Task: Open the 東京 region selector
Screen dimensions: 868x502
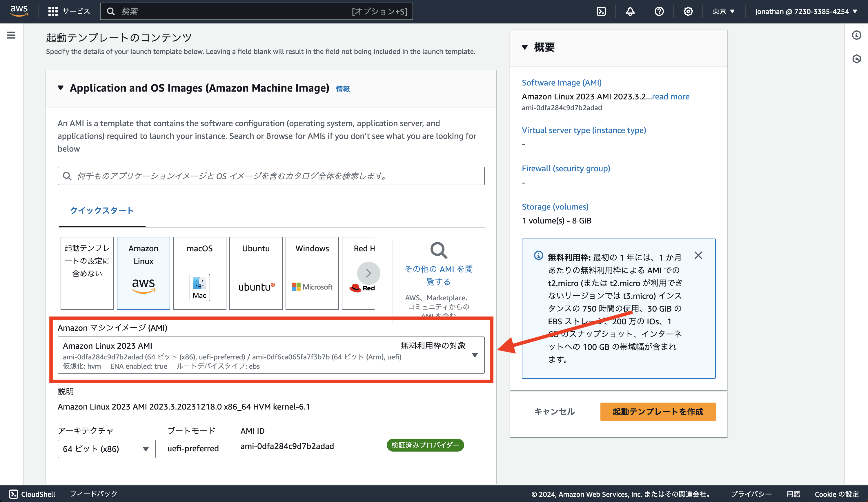Action: pos(723,11)
